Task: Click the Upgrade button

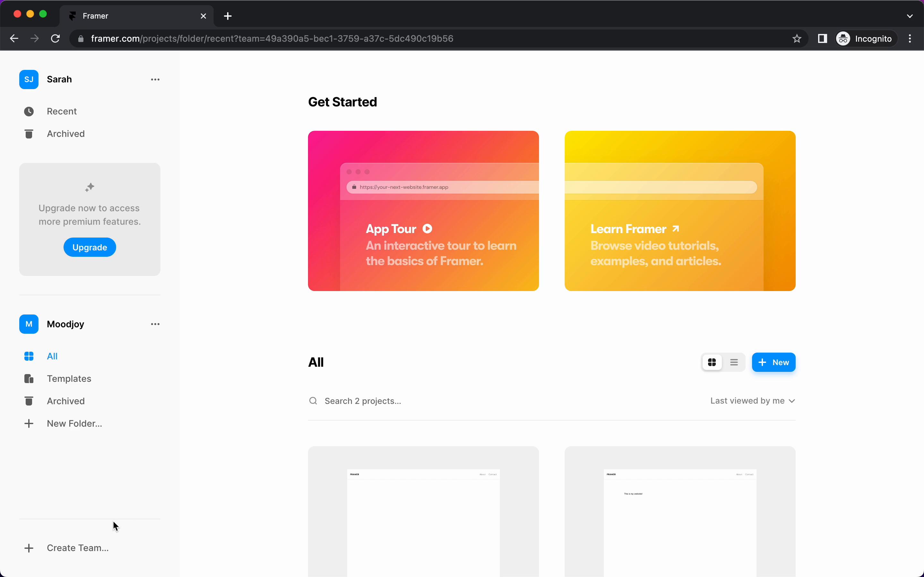Action: [89, 247]
